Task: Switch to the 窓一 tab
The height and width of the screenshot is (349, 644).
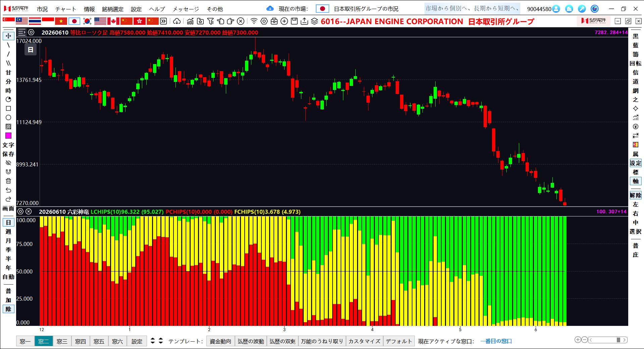Action: [x=25, y=341]
